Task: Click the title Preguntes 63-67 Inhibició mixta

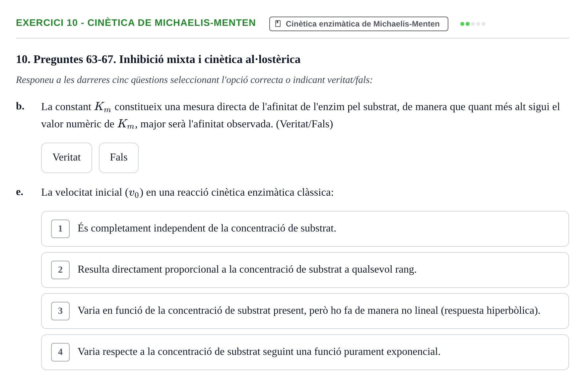Action: (158, 59)
